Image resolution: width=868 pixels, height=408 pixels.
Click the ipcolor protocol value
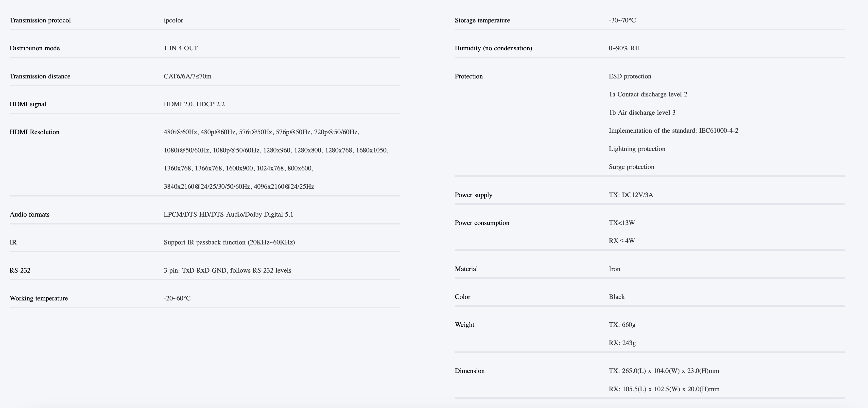coord(174,20)
